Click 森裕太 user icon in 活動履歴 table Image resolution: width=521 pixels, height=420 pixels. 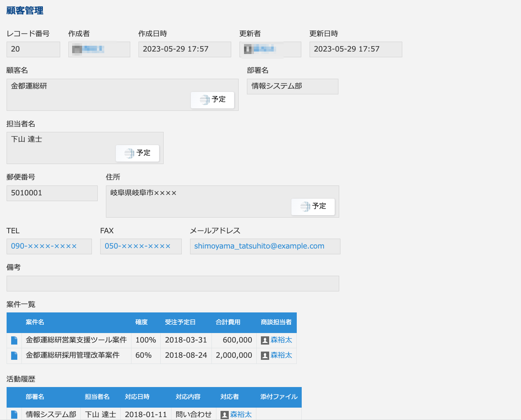pyautogui.click(x=225, y=415)
